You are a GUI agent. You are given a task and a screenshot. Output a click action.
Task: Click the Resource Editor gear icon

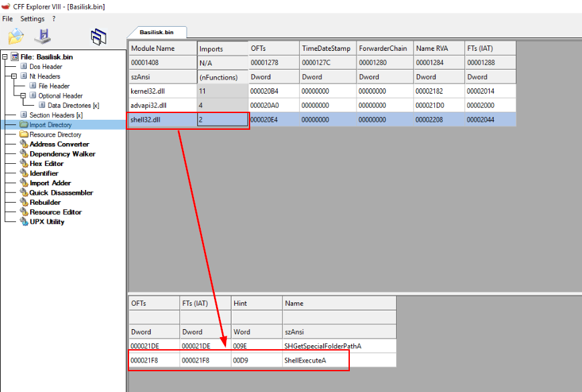pos(24,212)
